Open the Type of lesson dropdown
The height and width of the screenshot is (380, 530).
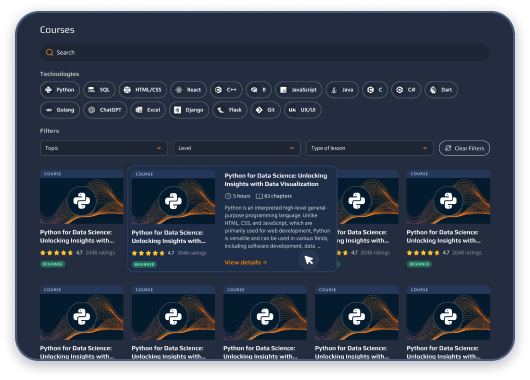tap(370, 148)
